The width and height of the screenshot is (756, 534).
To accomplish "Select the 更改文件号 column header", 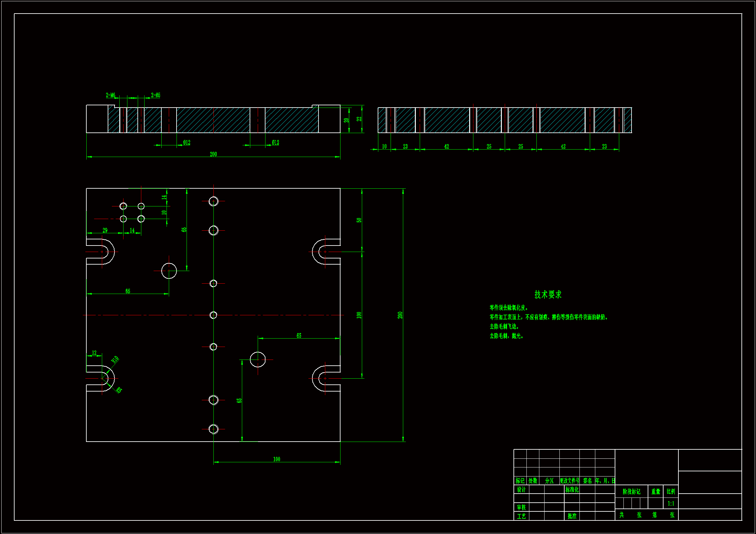I will 569,481.
